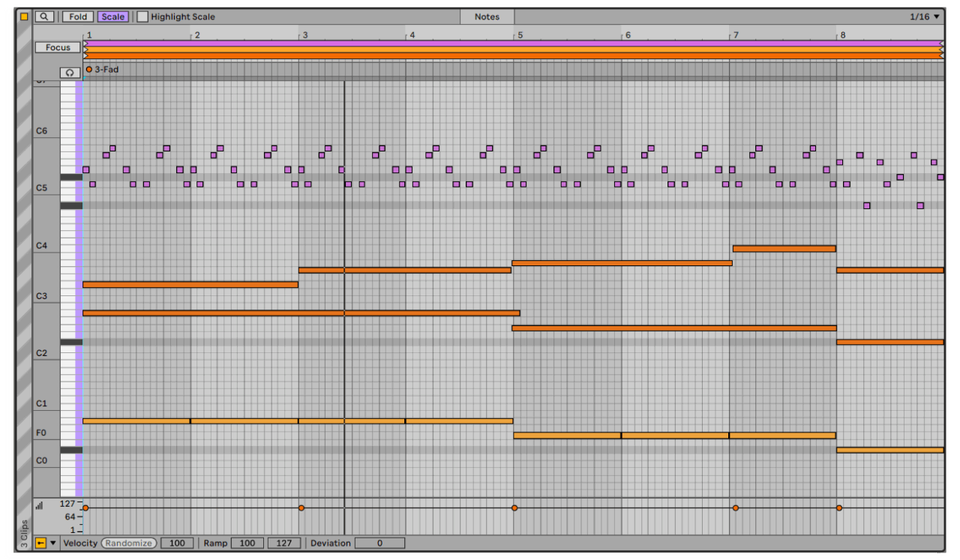This screenshot has height=560, width=960.
Task: Select the light orange middle clip bar
Action: pyautogui.click(x=514, y=49)
